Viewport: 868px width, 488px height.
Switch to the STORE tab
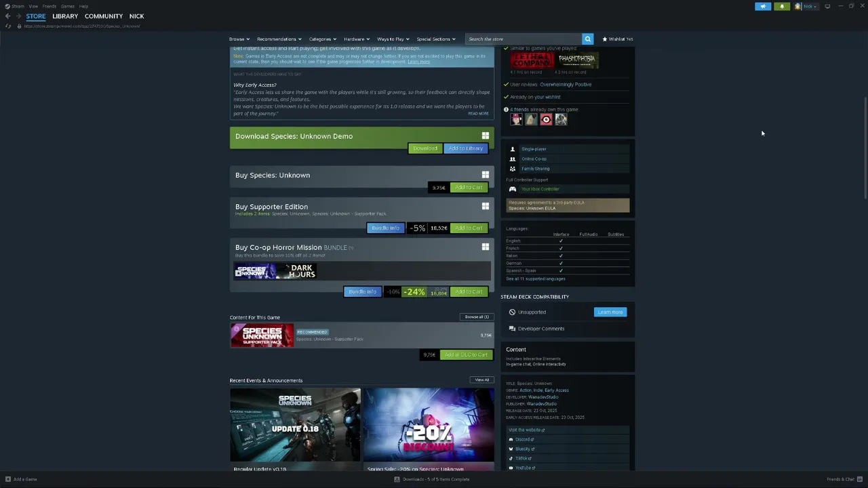(x=36, y=16)
